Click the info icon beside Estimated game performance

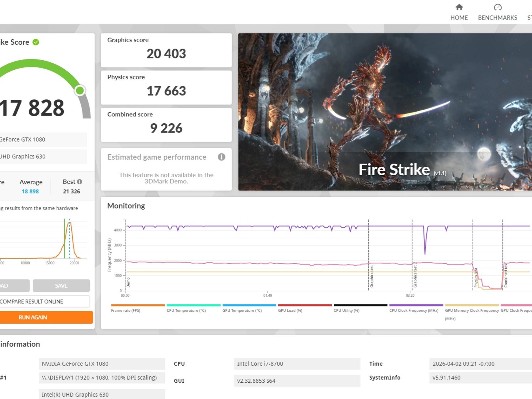[x=221, y=157]
